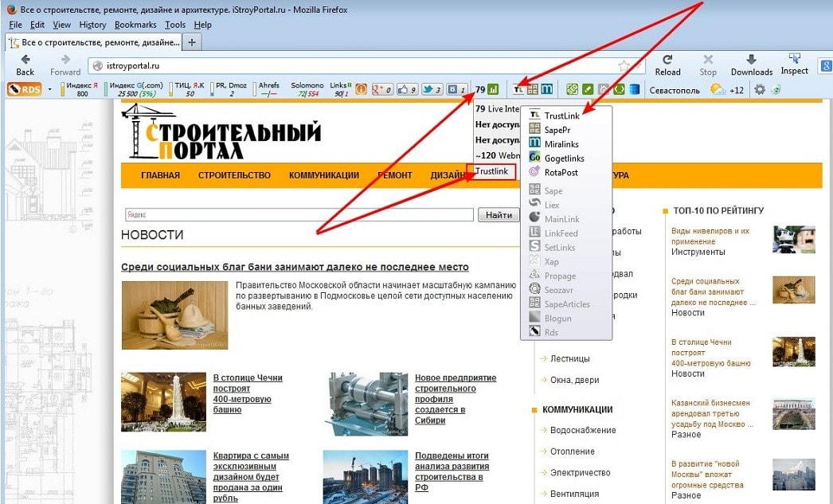The height and width of the screenshot is (504, 833).
Task: Click the highlighted Trustlink popup entry
Action: click(491, 171)
